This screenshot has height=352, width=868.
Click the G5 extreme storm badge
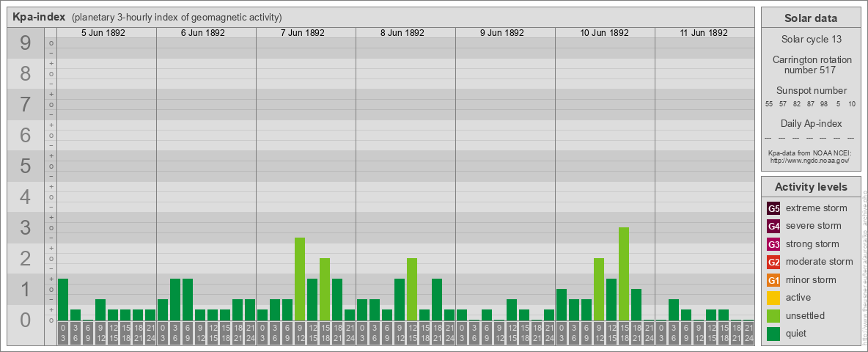click(773, 209)
